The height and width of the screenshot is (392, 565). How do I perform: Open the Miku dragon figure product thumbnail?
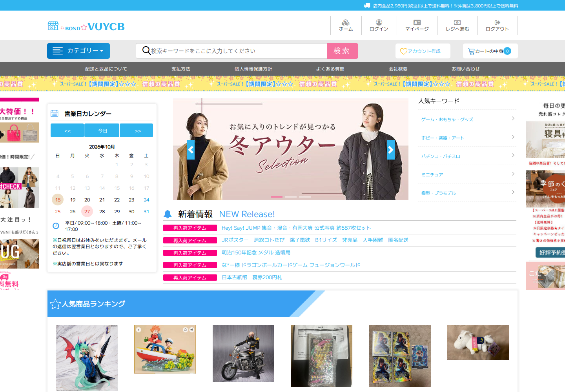point(87,358)
